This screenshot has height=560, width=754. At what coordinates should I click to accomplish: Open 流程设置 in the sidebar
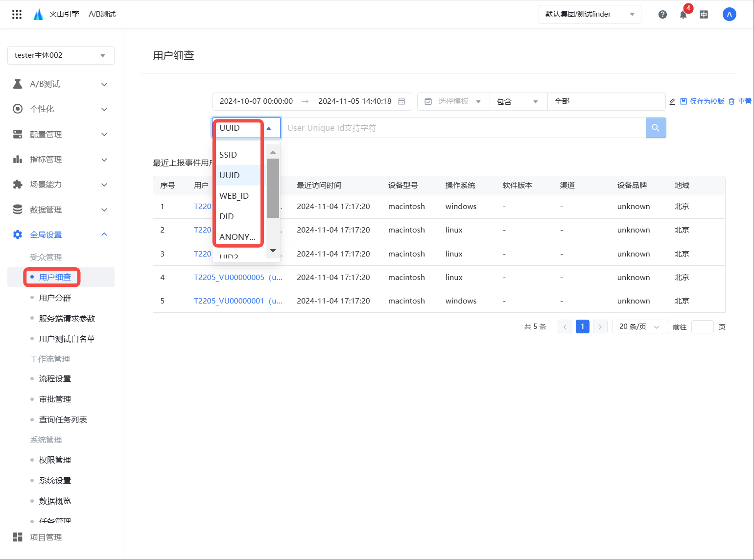(x=55, y=378)
